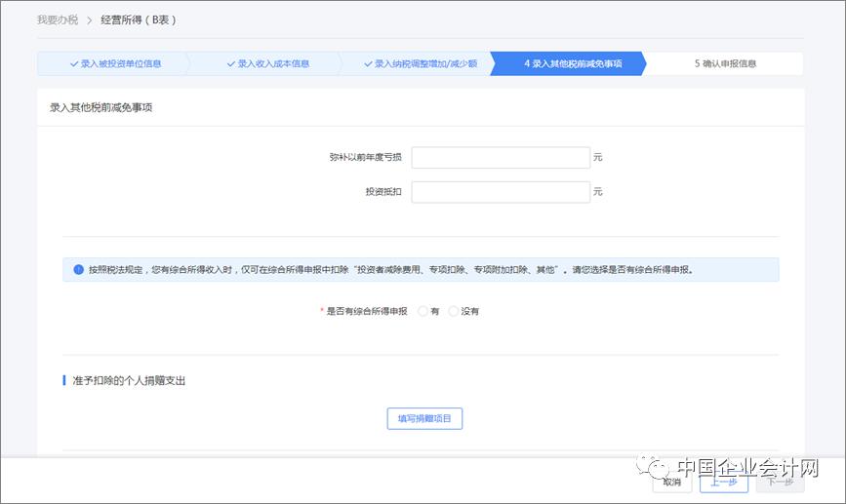This screenshot has height=504, width=846.
Task: Focus the 投资抵扣 amount field
Action: 501,192
